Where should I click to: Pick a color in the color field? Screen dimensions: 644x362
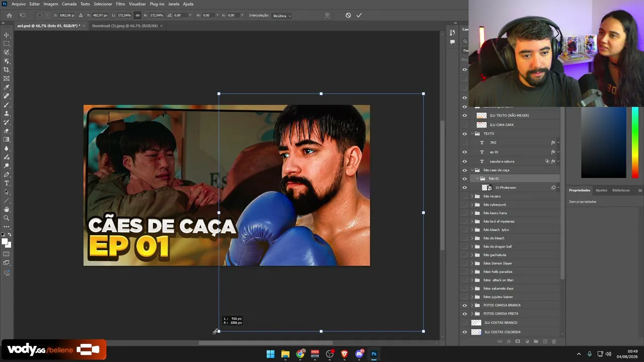click(604, 142)
